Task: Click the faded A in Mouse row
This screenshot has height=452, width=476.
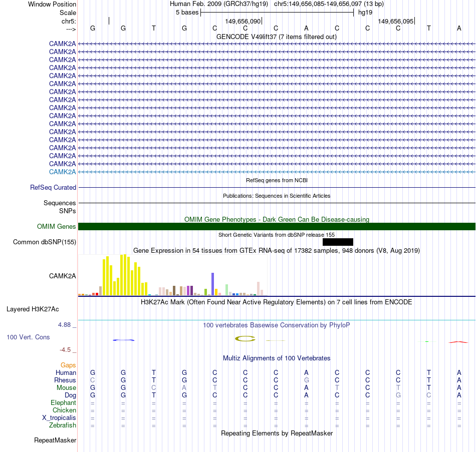Action: (184, 388)
